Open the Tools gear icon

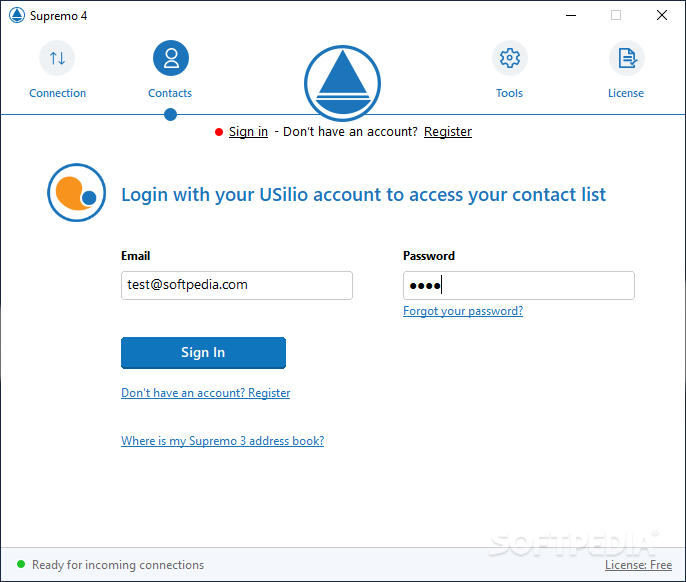tap(510, 58)
